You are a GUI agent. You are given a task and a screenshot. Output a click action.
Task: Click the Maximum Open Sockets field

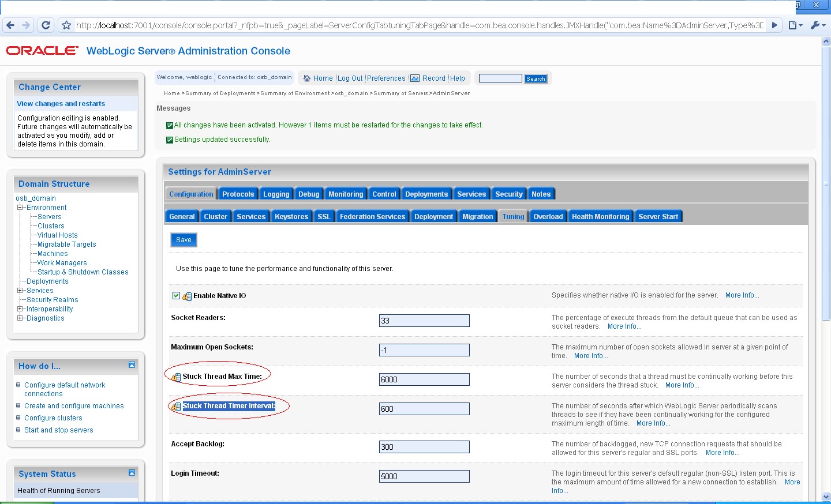click(x=424, y=350)
